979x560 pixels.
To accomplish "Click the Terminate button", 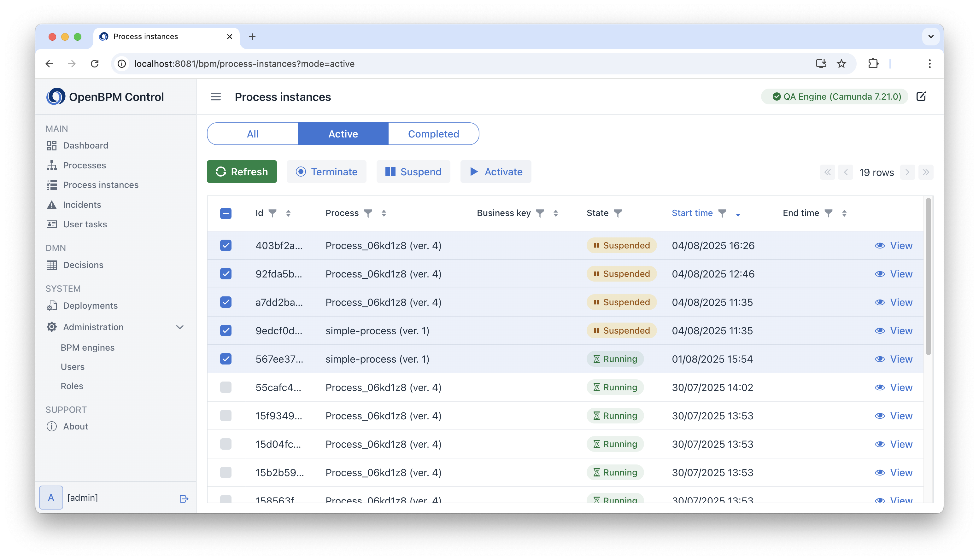I will (x=326, y=172).
